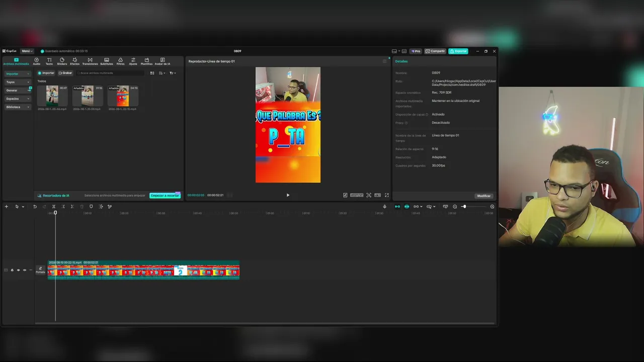
Task: Click the capture frame icon in player
Action: [369, 195]
